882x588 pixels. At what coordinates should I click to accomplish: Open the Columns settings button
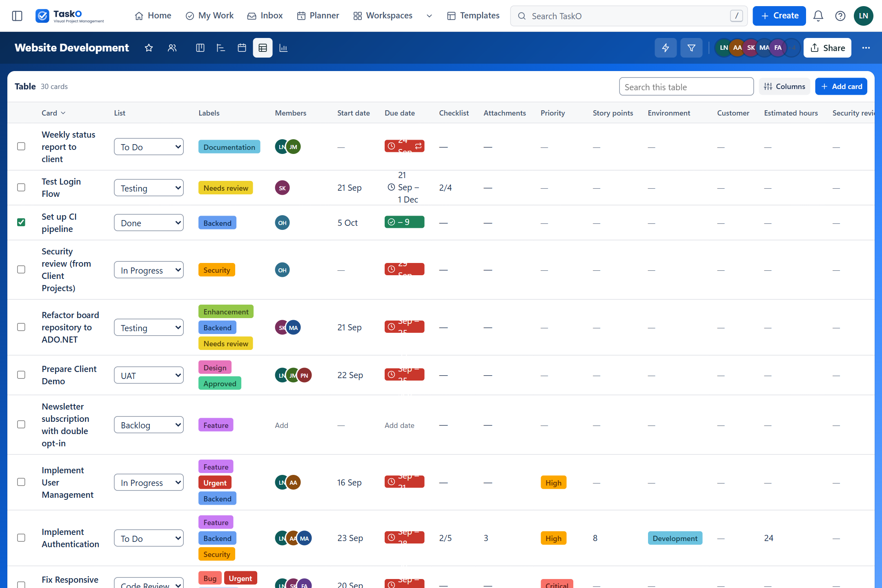pos(784,87)
